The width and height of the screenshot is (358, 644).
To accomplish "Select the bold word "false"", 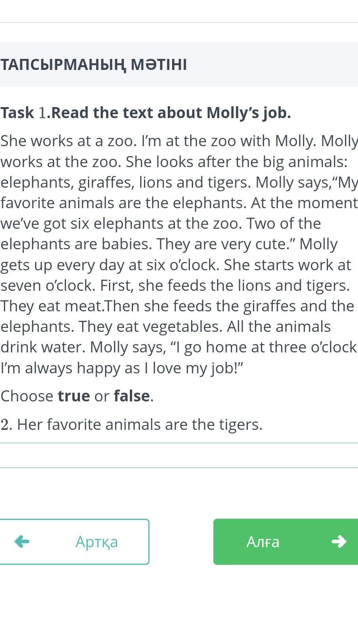I will [132, 396].
